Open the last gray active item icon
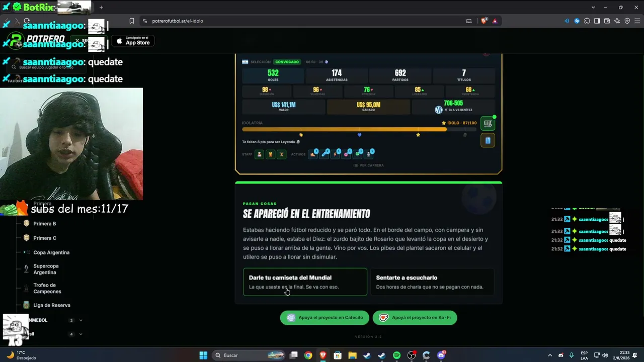Viewport: 644px width, 362px height. (x=368, y=154)
